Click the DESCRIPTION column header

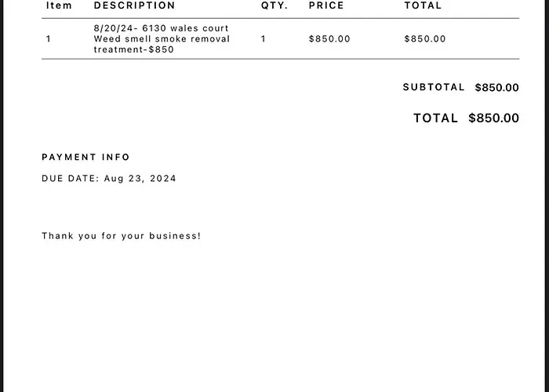click(134, 5)
